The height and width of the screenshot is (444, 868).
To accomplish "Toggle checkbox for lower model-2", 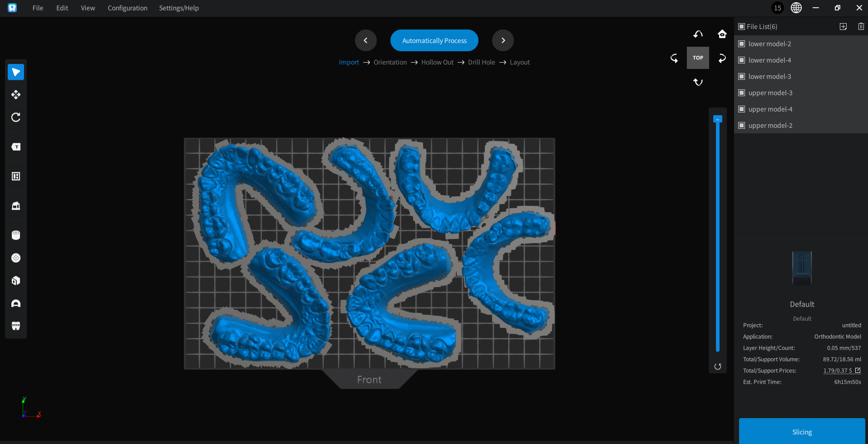I will click(x=742, y=44).
